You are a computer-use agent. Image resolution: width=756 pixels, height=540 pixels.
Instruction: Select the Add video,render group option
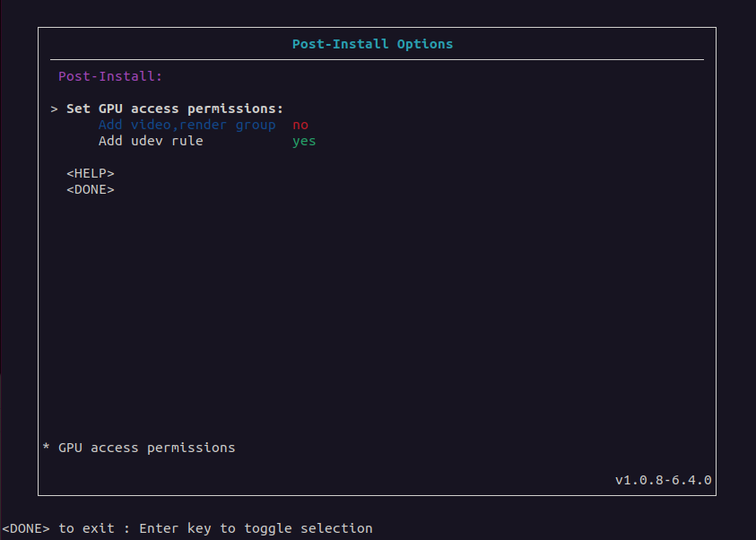click(x=187, y=125)
